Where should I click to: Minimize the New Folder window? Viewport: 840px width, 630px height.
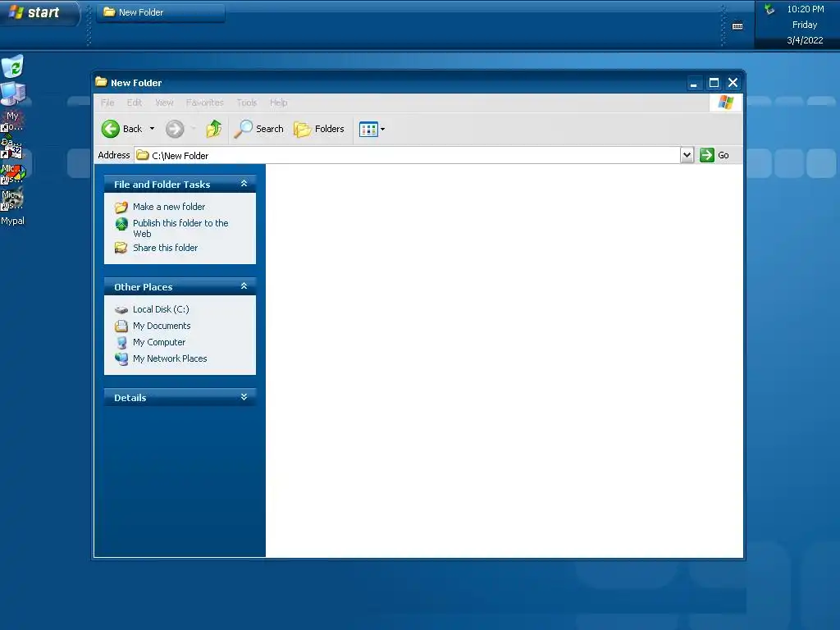[x=694, y=83]
